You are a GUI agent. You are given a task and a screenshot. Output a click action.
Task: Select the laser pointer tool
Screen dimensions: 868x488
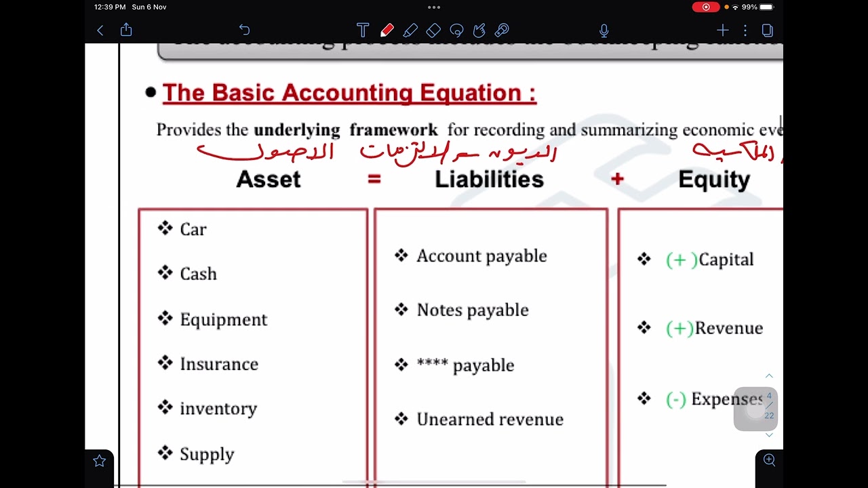coord(502,30)
